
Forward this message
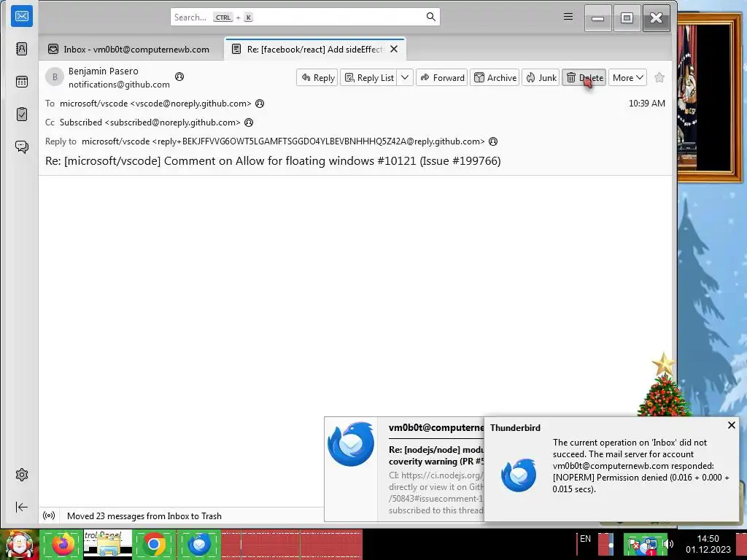442,77
